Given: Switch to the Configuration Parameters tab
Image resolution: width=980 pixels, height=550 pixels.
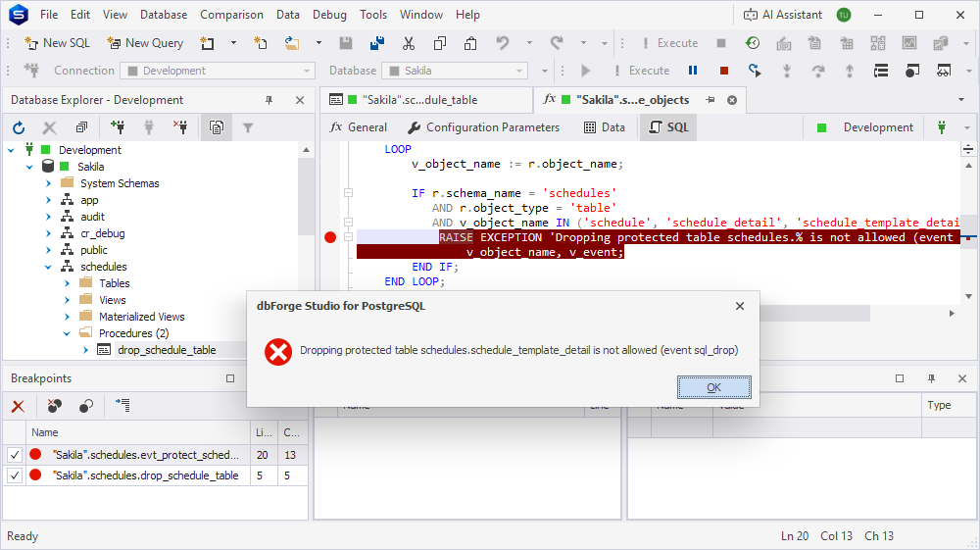Looking at the screenshot, I should point(484,127).
